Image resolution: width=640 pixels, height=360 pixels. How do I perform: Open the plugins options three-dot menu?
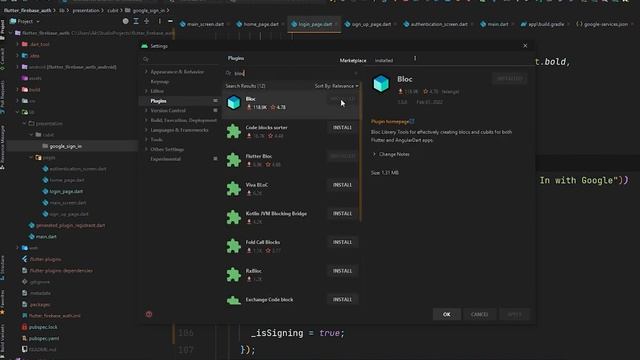[x=415, y=58]
